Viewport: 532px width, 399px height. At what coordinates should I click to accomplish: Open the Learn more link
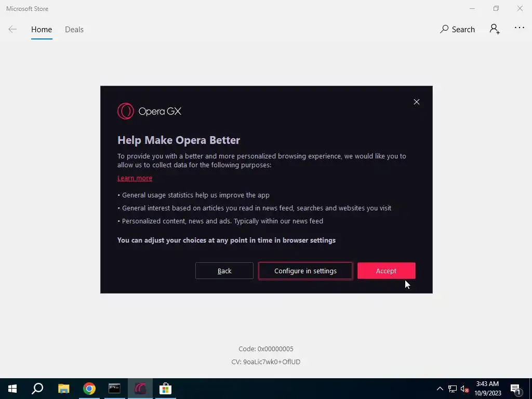pyautogui.click(x=135, y=178)
